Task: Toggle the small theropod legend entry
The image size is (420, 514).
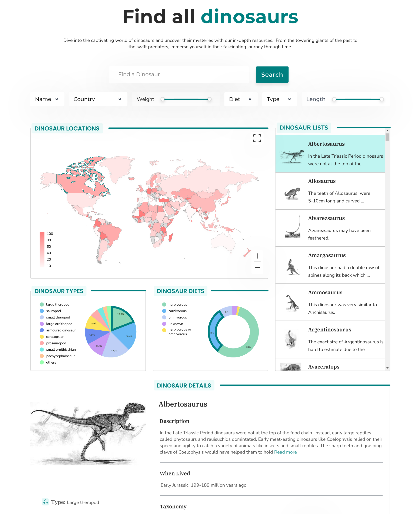Action: pos(55,317)
